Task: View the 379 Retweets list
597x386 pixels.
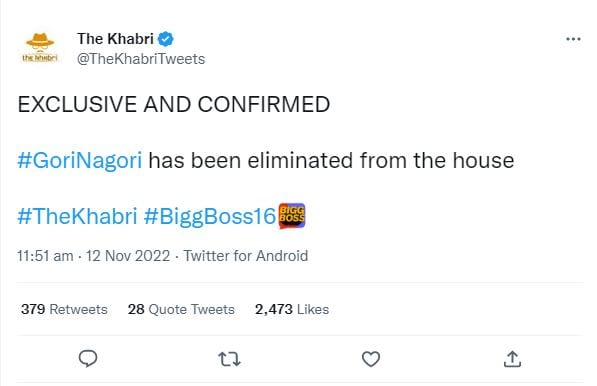Action: click(x=64, y=309)
